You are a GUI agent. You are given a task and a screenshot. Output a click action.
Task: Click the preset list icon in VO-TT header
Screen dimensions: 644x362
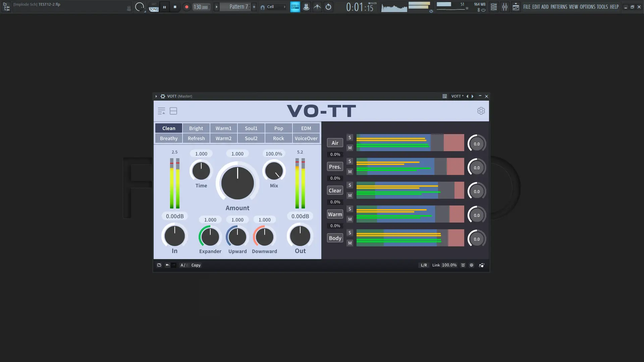click(x=161, y=111)
